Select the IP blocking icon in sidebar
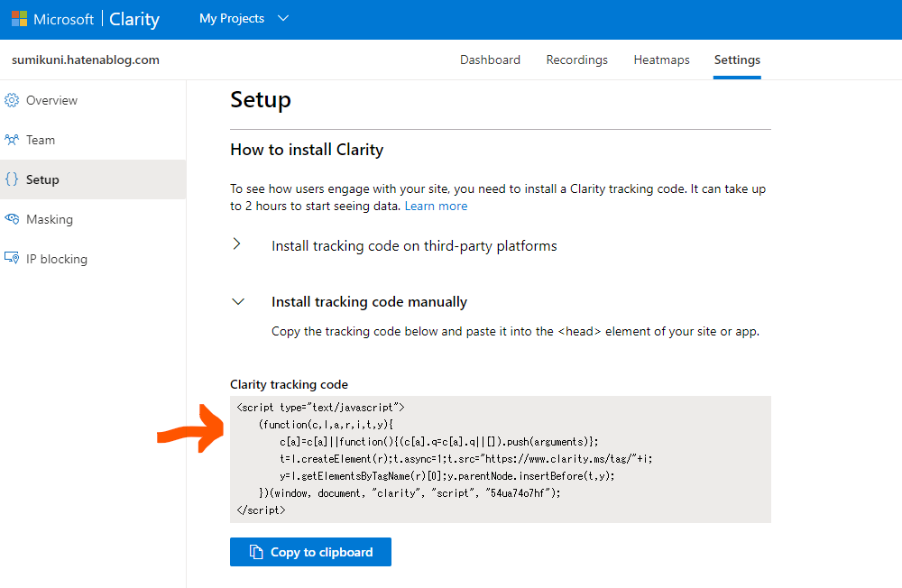Screen dimensions: 902x588 tap(13, 258)
